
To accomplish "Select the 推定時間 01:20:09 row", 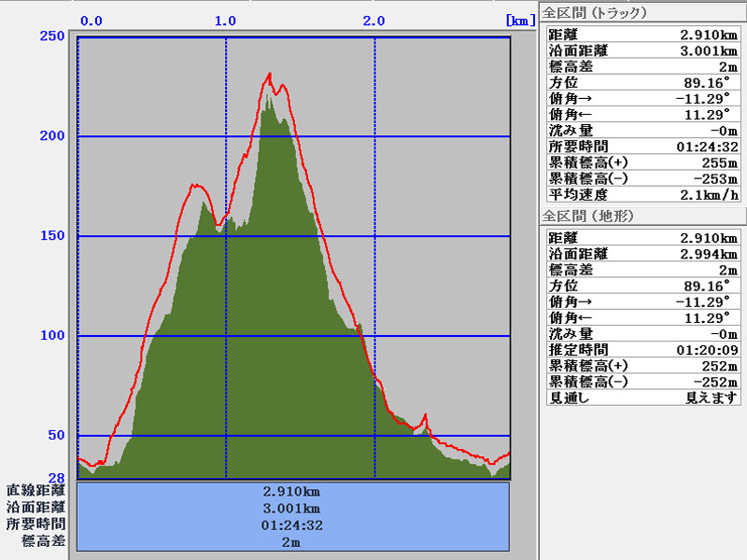I will click(642, 350).
